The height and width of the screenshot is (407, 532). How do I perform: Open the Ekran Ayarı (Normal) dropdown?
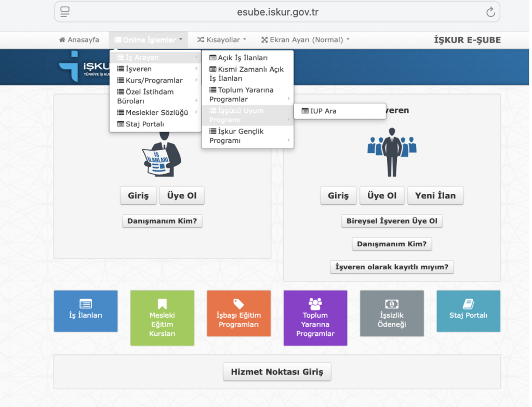coord(305,40)
